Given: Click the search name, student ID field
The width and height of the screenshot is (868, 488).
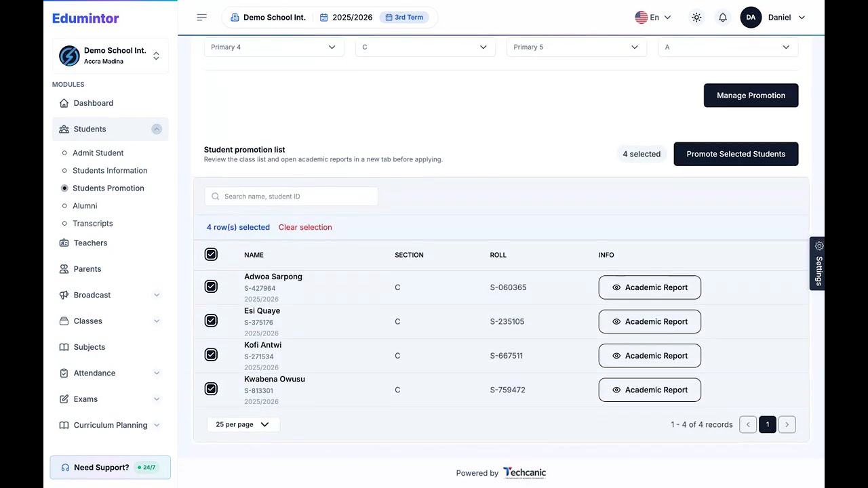Looking at the screenshot, I should point(291,197).
